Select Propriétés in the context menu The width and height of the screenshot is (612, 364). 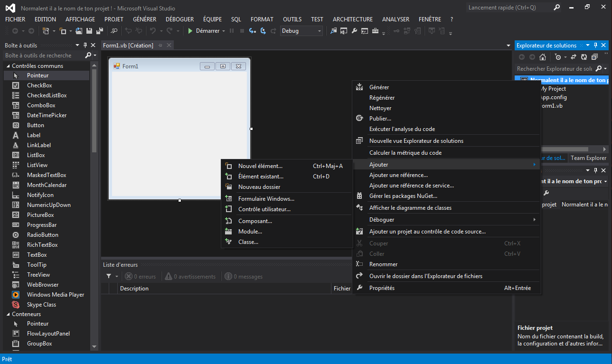[446, 288]
